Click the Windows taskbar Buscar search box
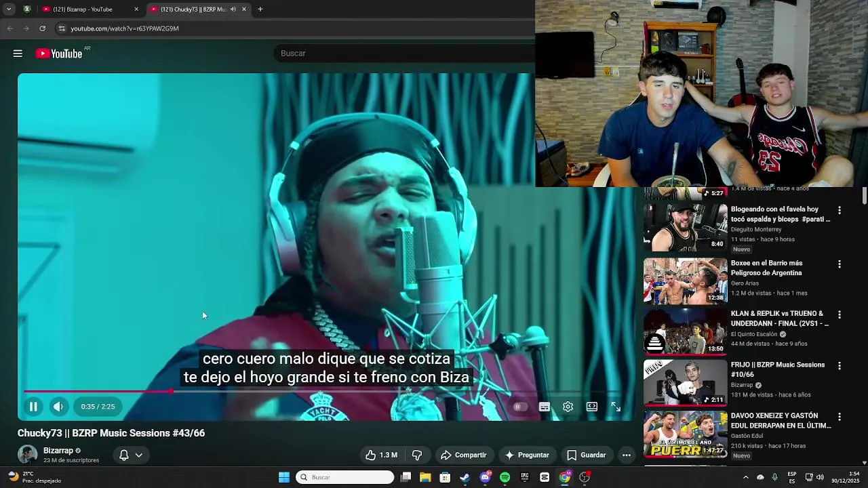The width and height of the screenshot is (868, 488). 345,477
